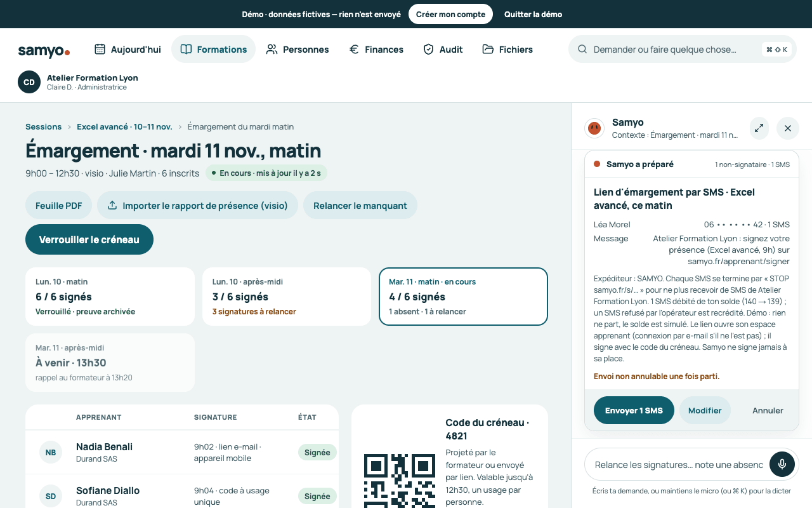This screenshot has width=812, height=508.
Task: Click the microphone dictation button
Action: [x=782, y=464]
